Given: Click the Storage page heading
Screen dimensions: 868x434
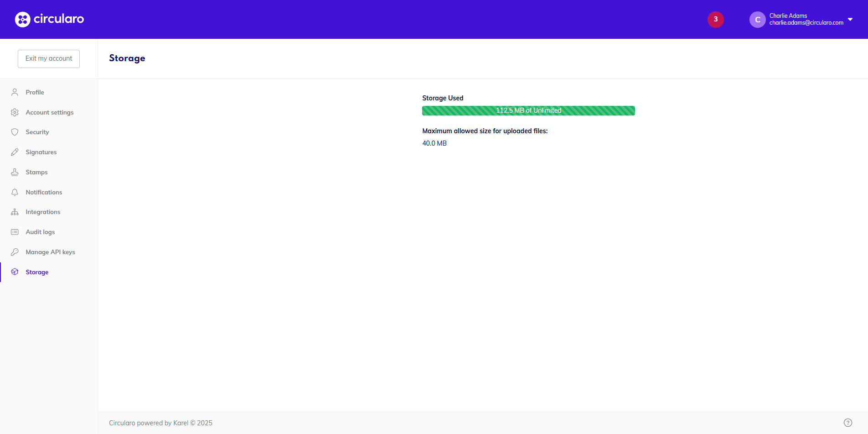Looking at the screenshot, I should click(x=127, y=58).
